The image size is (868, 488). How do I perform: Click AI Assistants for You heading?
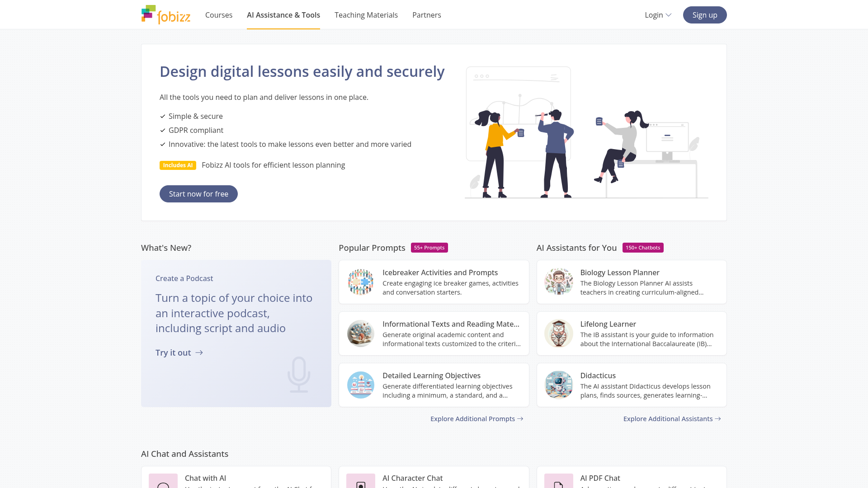click(576, 248)
